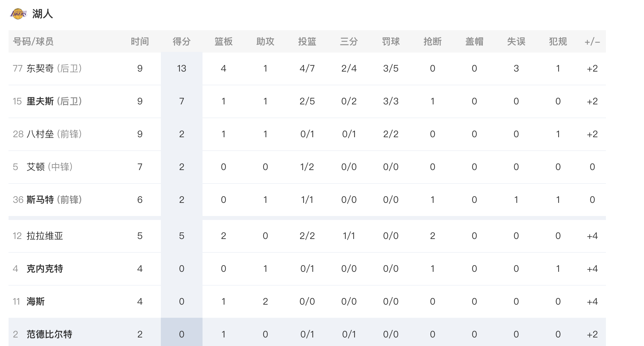Open player 艾顿 profile link
Screen dimensions: 644x346
[x=35, y=167]
